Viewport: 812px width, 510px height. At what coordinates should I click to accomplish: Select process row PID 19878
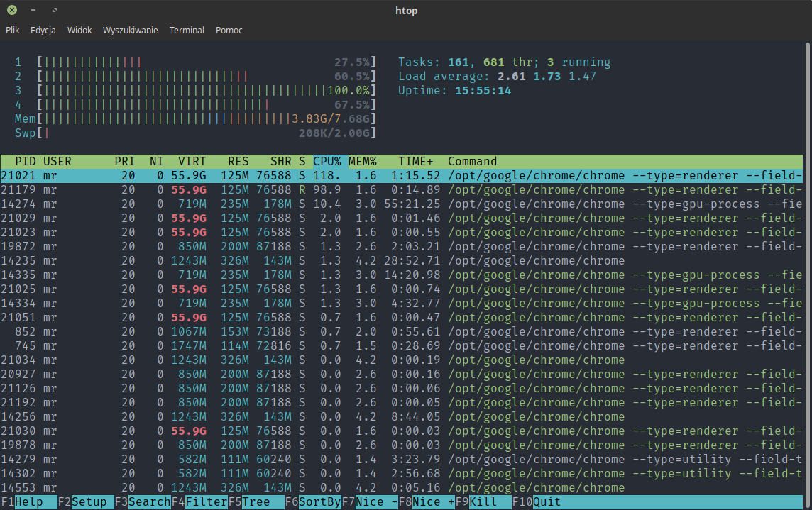tap(402, 445)
